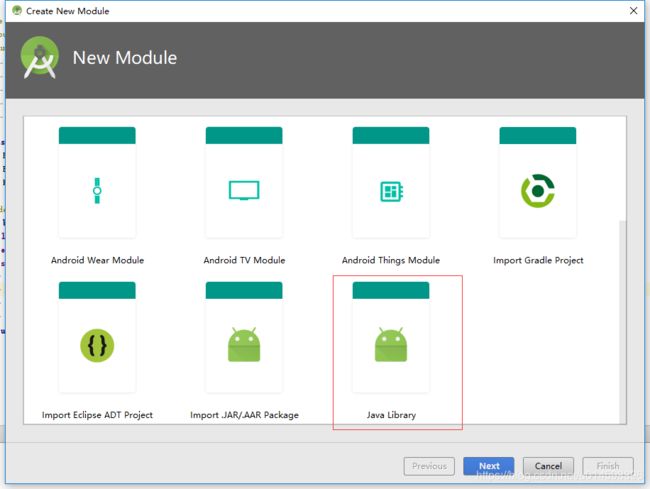Select the Import Gradle Project icon
The image size is (650, 489).
538,191
